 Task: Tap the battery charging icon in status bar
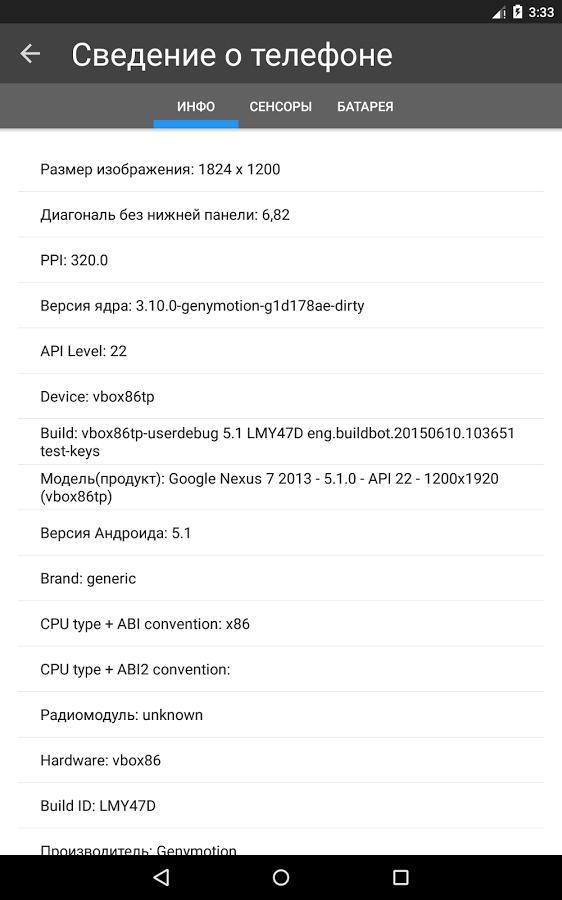(x=517, y=11)
